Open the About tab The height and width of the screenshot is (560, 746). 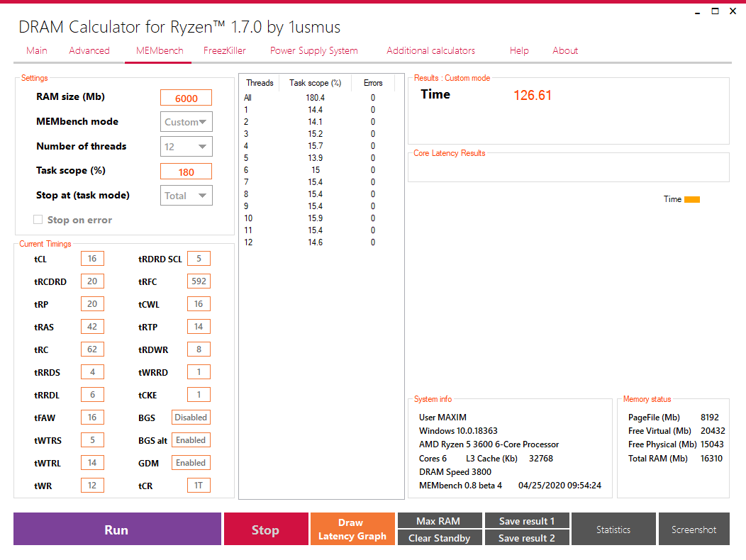(565, 50)
